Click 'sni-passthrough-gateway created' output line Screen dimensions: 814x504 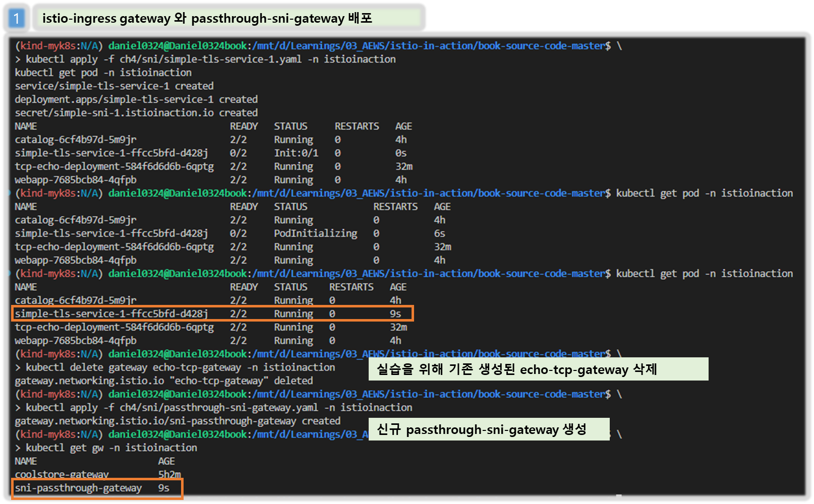pos(178,421)
